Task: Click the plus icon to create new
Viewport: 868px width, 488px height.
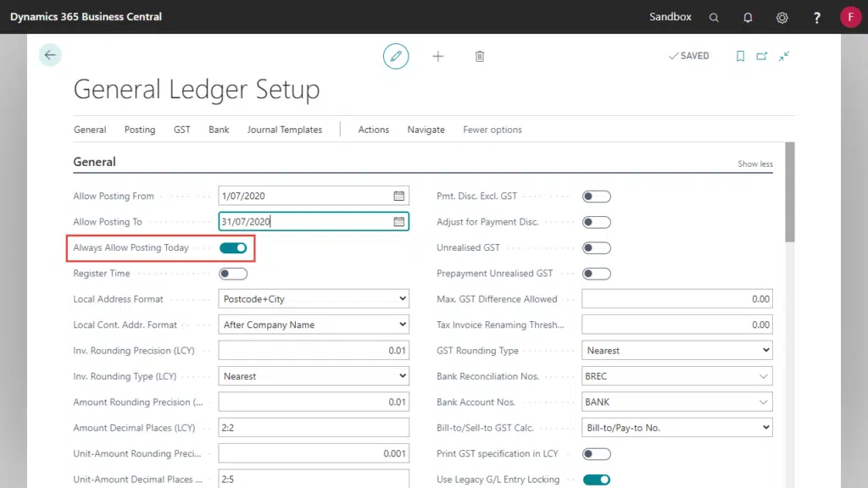Action: click(438, 56)
